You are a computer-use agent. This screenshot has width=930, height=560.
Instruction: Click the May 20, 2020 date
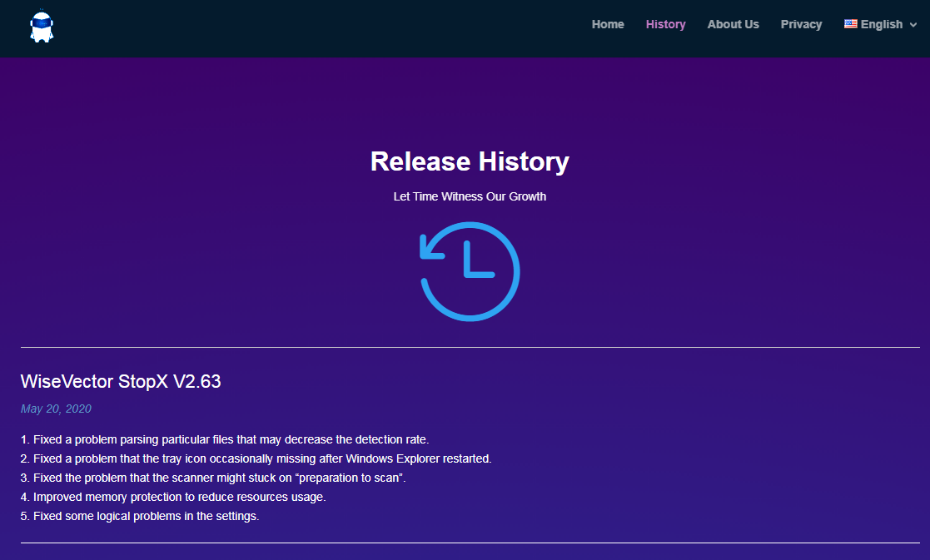pyautogui.click(x=56, y=409)
